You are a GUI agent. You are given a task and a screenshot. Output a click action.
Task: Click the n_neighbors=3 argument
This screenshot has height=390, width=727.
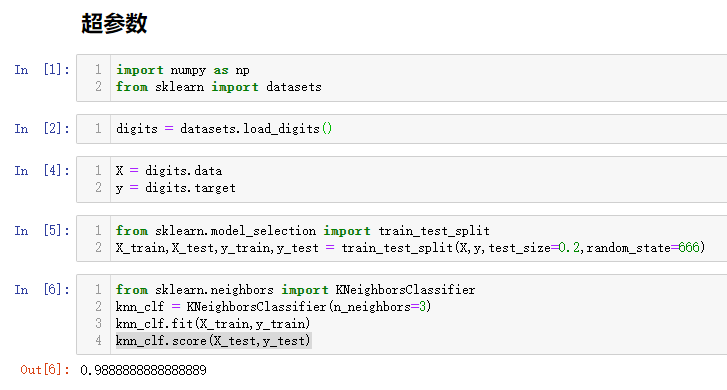380,307
